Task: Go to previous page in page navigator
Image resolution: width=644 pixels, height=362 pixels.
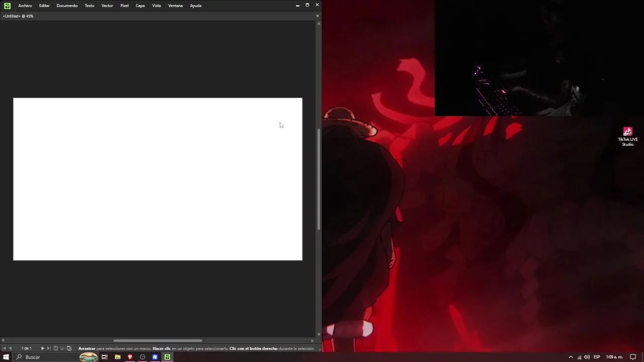Action: (10, 348)
